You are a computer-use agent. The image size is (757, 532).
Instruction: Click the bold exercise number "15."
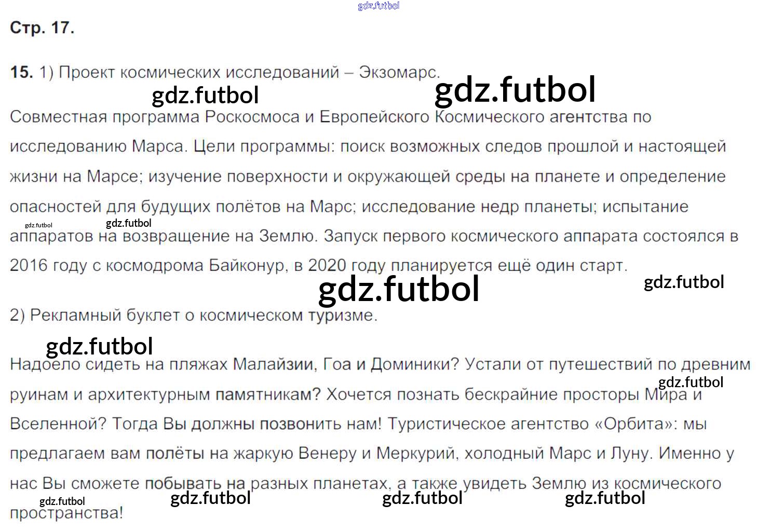(x=21, y=72)
